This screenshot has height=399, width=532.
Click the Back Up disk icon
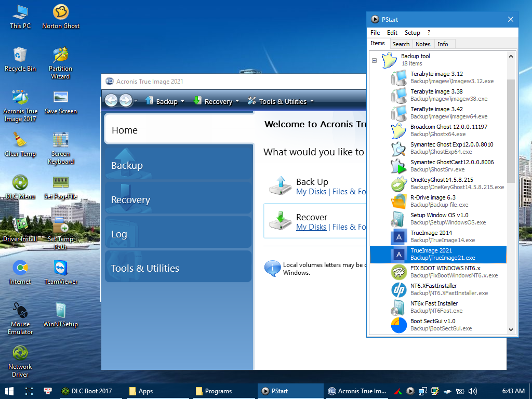(280, 185)
